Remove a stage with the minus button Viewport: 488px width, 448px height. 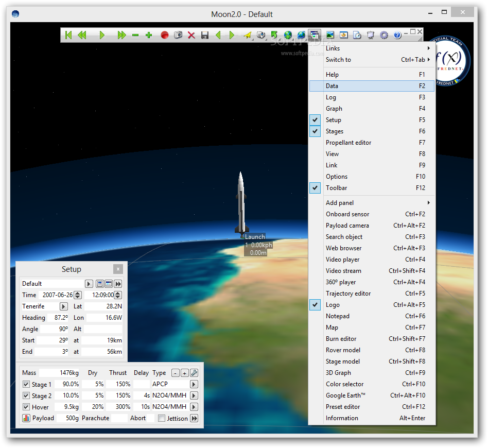(176, 373)
